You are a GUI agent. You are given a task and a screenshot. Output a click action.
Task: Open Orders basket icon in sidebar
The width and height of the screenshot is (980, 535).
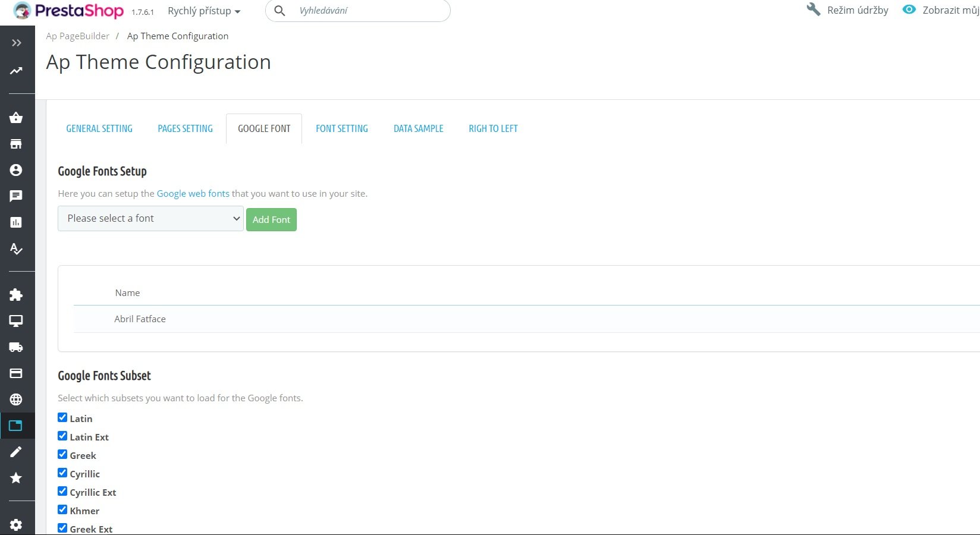tap(16, 118)
